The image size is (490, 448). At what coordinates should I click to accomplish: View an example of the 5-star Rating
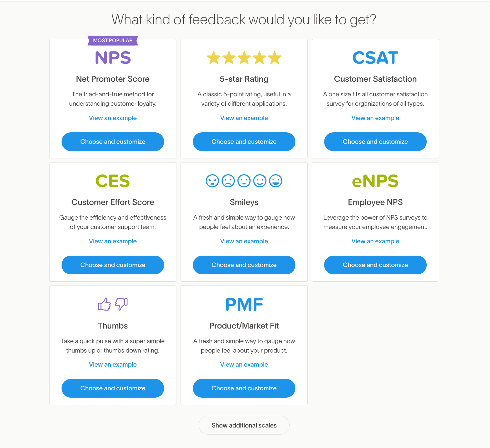(244, 118)
